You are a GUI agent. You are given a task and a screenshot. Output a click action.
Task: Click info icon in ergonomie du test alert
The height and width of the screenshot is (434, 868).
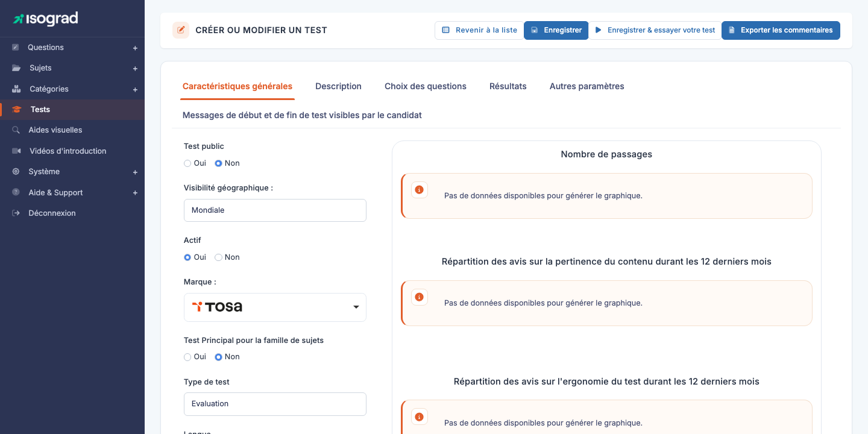(420, 417)
